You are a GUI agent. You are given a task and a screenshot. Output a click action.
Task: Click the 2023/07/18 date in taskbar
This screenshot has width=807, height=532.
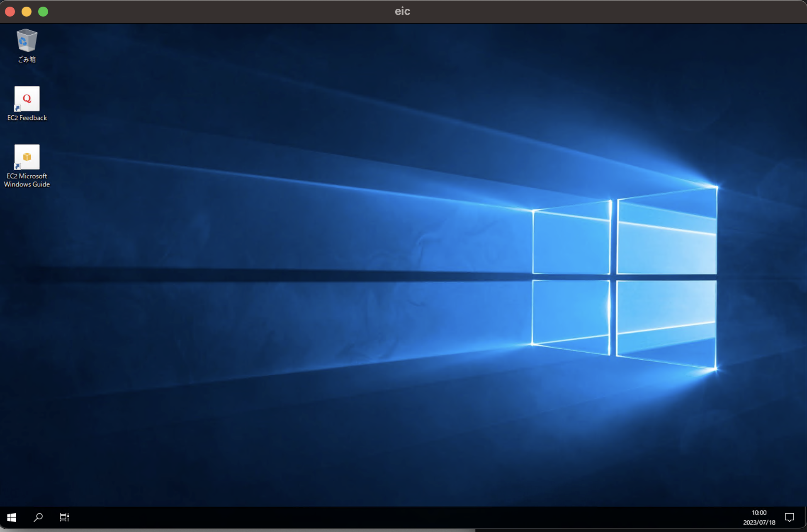click(x=759, y=522)
